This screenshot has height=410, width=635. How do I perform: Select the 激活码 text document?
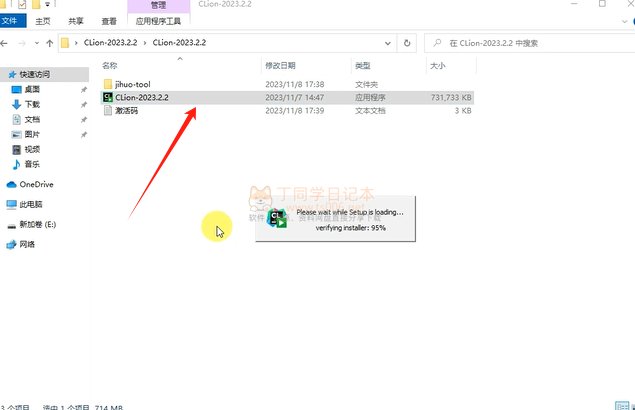287,111
